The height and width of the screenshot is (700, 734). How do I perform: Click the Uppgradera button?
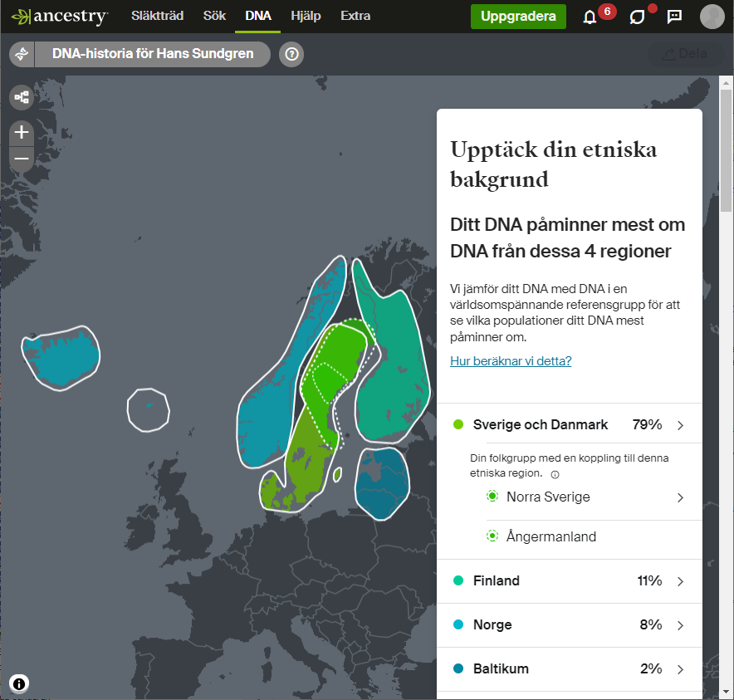(518, 17)
